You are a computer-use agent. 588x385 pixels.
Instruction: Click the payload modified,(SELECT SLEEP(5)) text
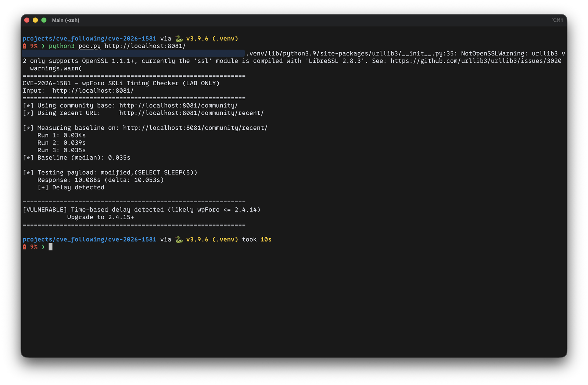point(149,172)
